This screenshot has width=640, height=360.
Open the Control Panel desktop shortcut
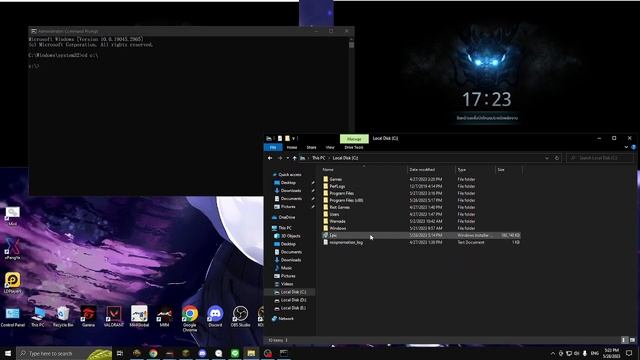pos(13,317)
